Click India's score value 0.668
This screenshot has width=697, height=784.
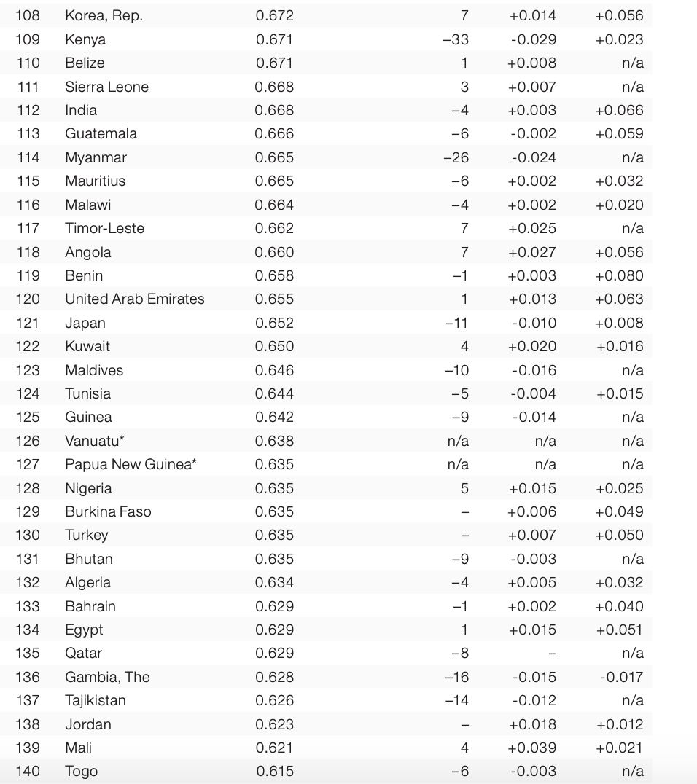coord(274,110)
